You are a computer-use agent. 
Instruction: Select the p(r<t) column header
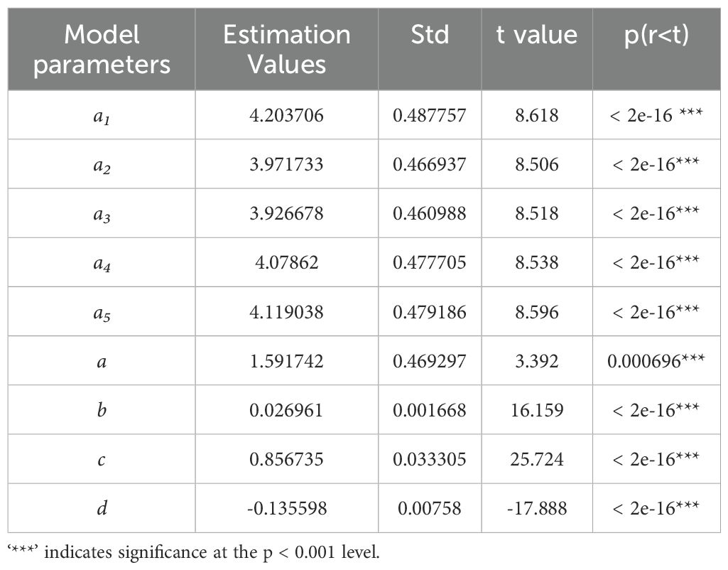click(656, 35)
